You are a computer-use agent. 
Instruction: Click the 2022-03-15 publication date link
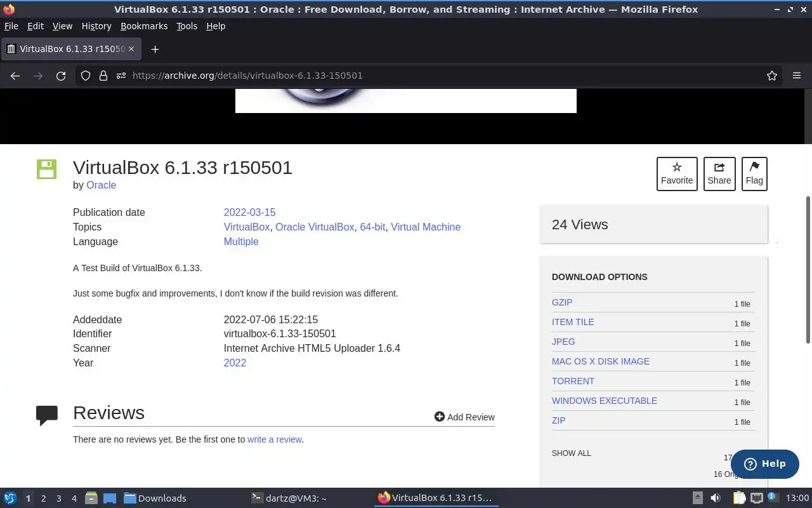click(249, 212)
